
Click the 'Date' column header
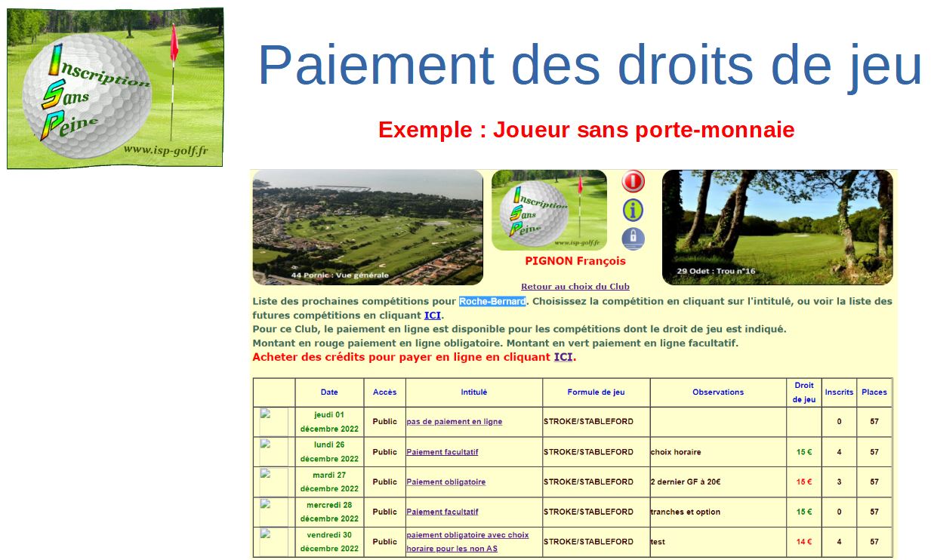point(329,392)
